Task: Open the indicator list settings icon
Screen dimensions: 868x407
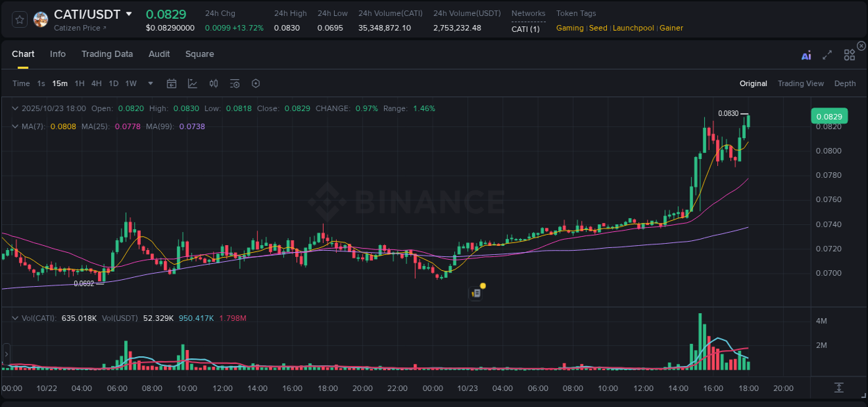Action: pos(235,83)
